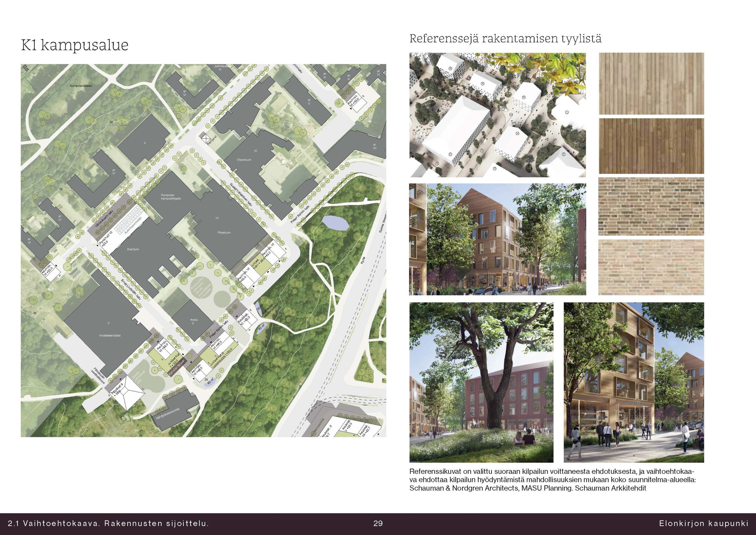This screenshot has height=535, width=756.
Task: Select the dark brick texture swatch
Action: click(x=651, y=206)
